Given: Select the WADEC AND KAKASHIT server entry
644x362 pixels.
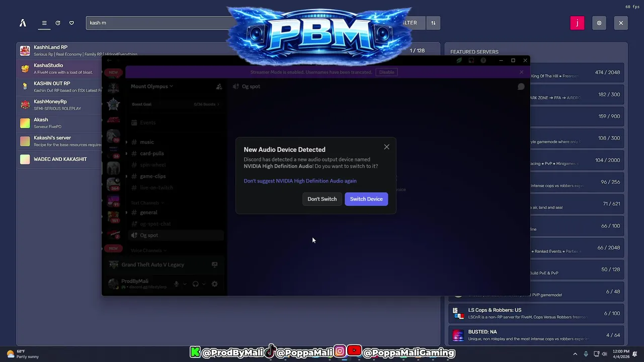Looking at the screenshot, I should click(x=60, y=159).
